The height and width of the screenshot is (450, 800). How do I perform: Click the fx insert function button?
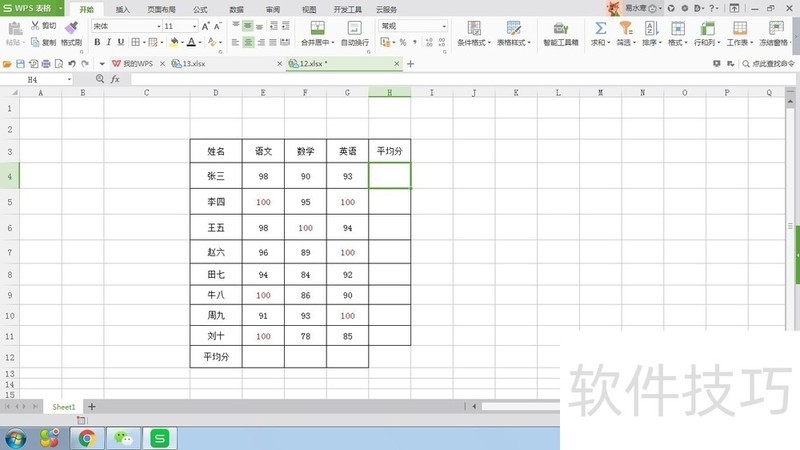[x=115, y=79]
